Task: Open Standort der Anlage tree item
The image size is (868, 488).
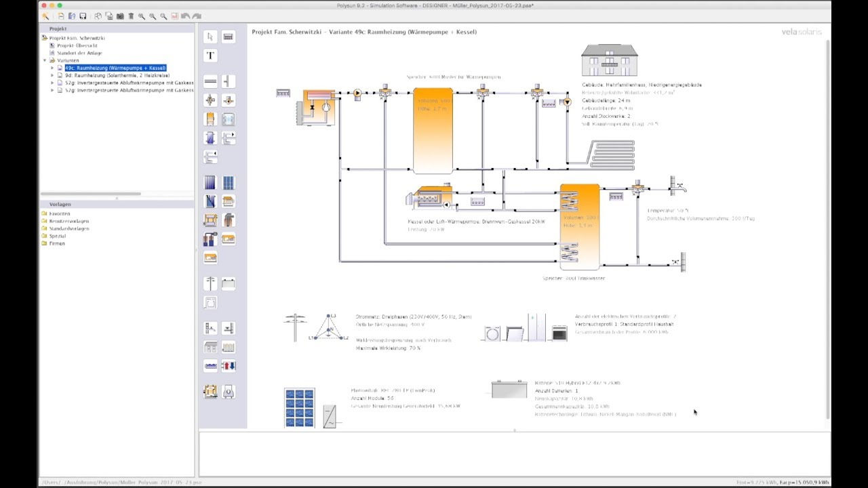Action: click(x=80, y=53)
